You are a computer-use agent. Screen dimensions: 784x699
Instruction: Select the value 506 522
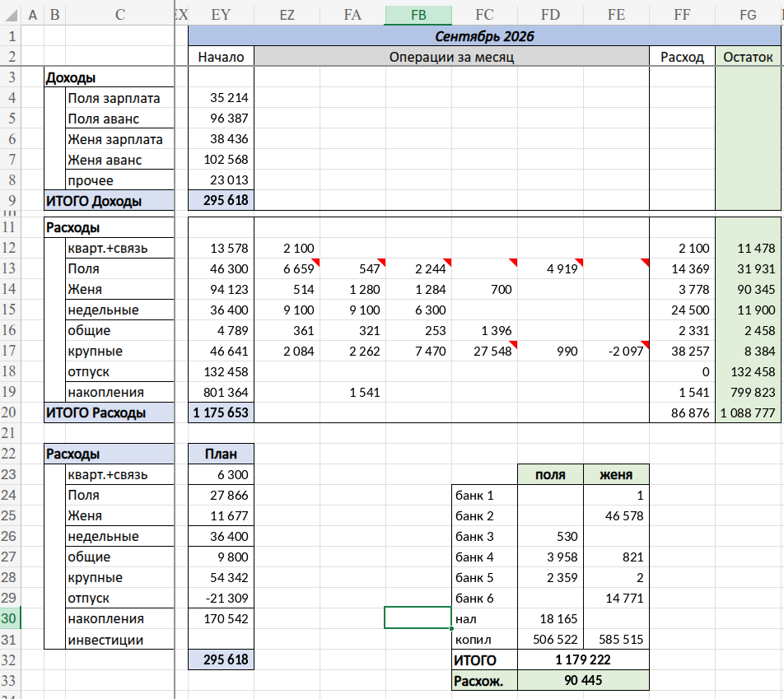click(550, 640)
